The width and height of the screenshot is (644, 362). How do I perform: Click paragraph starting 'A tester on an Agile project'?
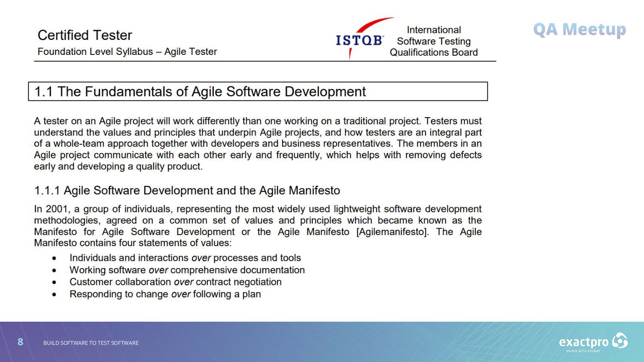[x=258, y=144]
